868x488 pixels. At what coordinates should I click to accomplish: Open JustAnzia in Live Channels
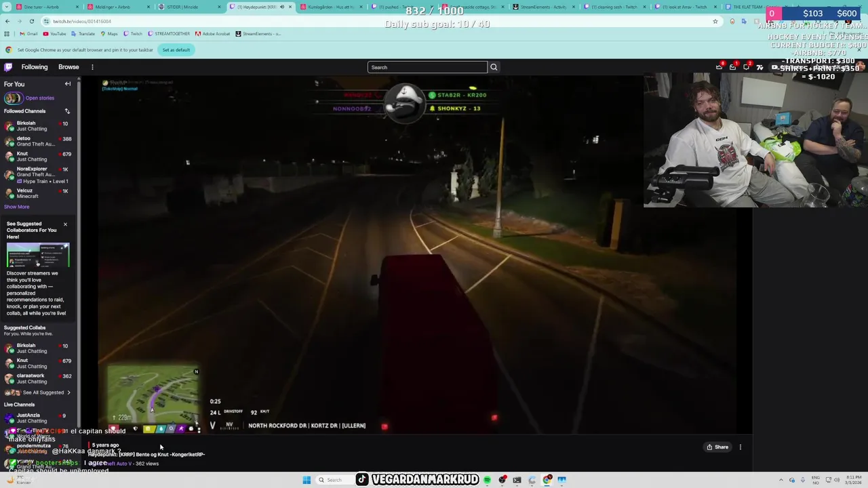[38, 418]
